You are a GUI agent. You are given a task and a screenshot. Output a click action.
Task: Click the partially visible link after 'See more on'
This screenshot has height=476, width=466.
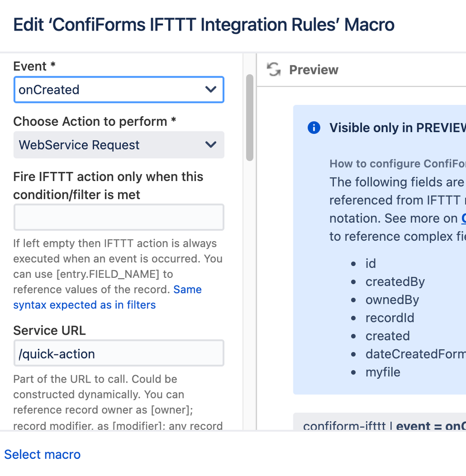463,218
